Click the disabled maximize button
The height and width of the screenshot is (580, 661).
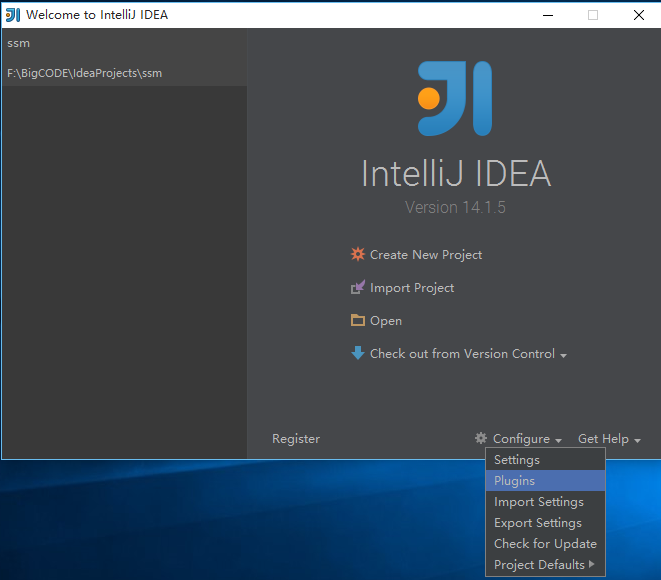point(593,15)
